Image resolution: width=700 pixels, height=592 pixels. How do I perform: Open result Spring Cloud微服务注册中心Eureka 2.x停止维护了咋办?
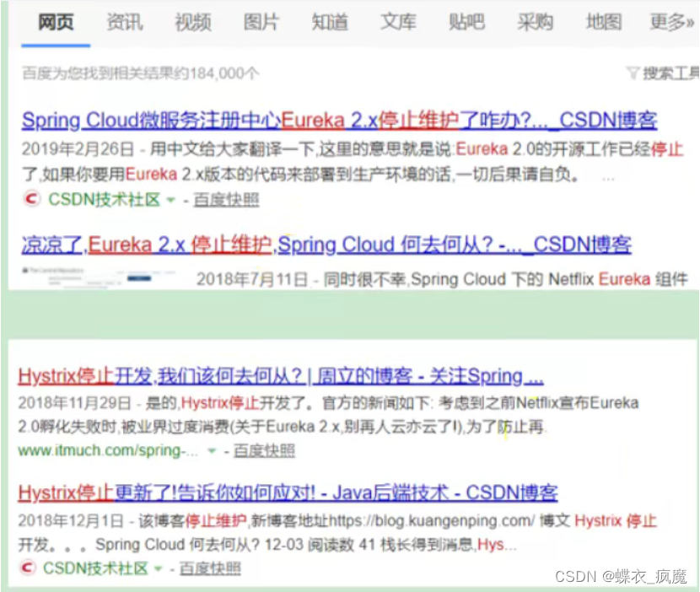339,121
